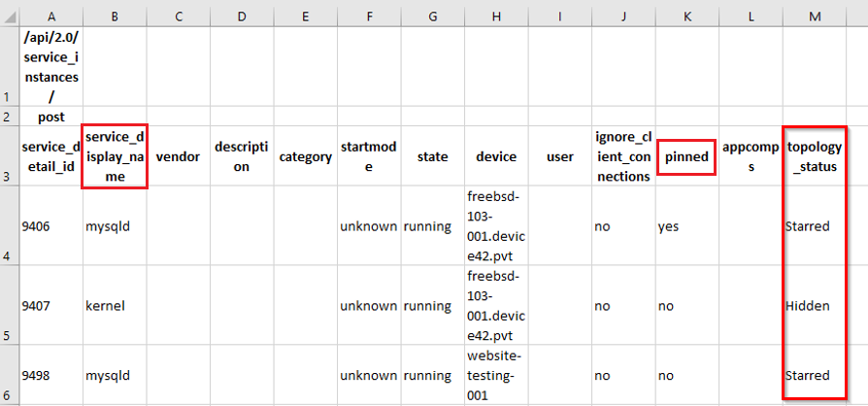Select cell containing service ID 9406
Viewport: 868px width, 406px height.
point(50,226)
